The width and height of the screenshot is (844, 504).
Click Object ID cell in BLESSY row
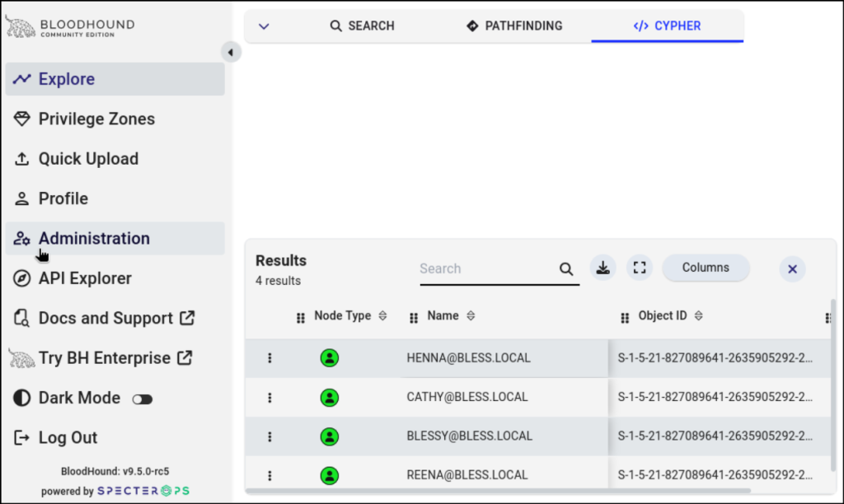715,436
